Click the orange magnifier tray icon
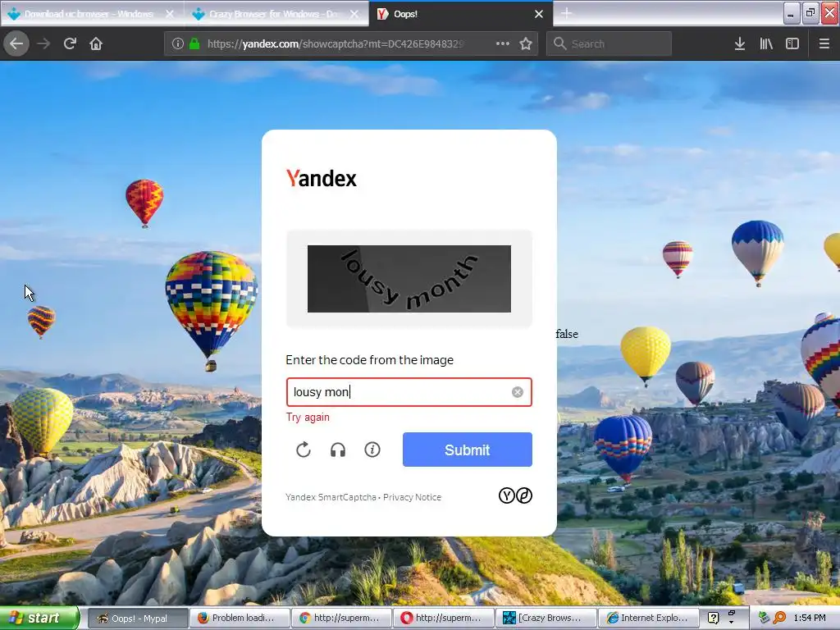Screen dimensions: 840x630 point(779,618)
